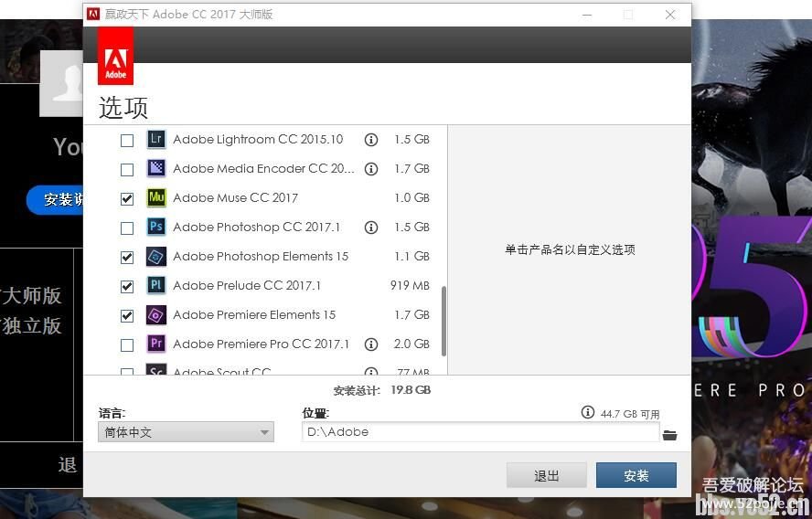Show info for Adobe Premiere Pro CC 2017.1
Viewport: 812px width, 519px height.
(x=370, y=344)
